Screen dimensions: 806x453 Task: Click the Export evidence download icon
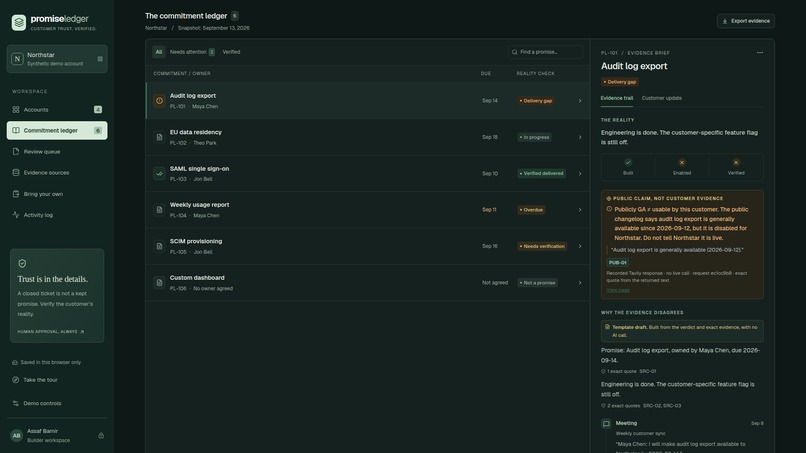[725, 21]
